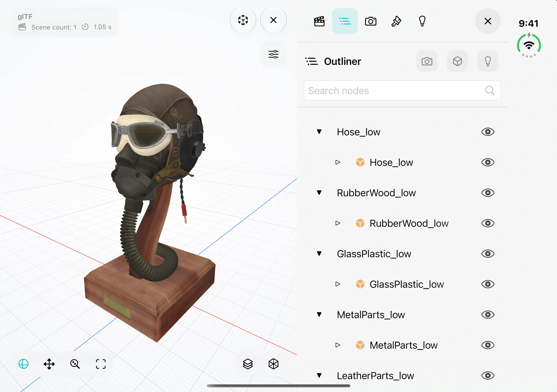Filter Outliner by lights
557x392 pixels.
coord(488,61)
